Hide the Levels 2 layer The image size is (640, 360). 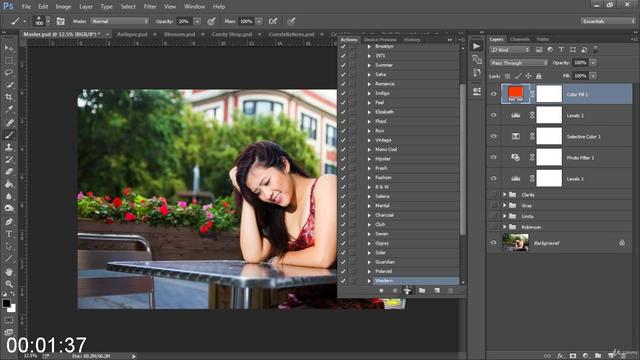[493, 116]
